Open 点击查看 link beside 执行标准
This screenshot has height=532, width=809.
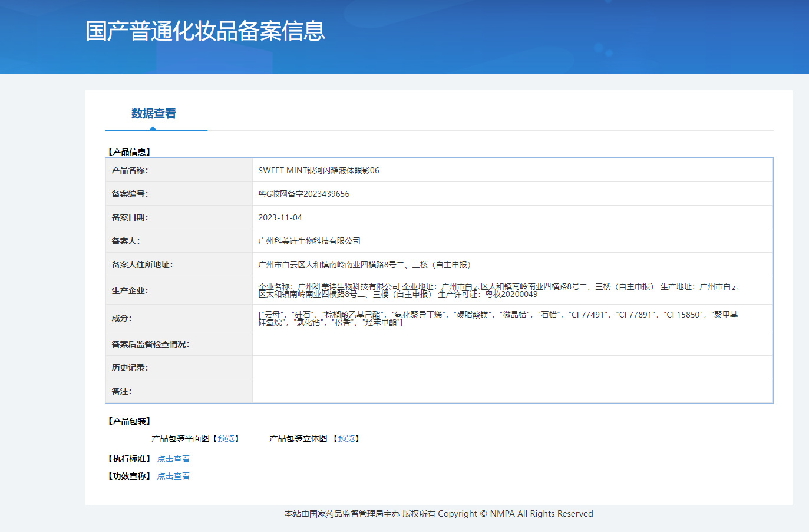pos(173,459)
